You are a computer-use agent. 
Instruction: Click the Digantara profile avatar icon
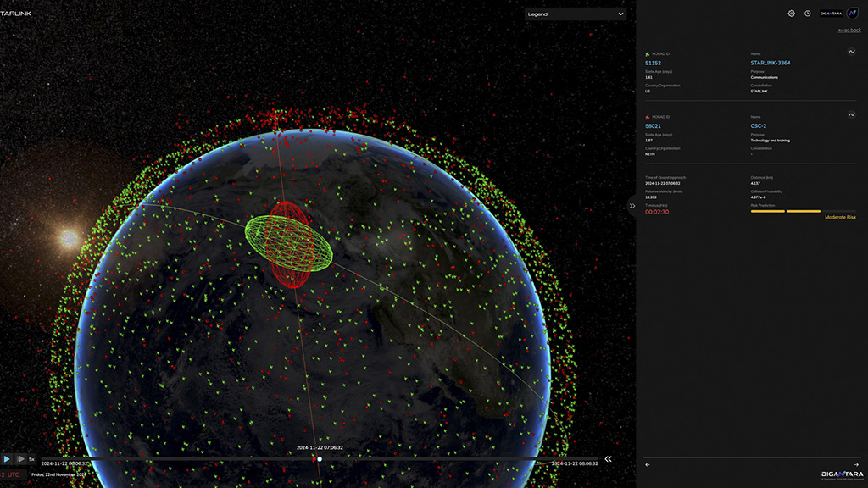coord(853,14)
